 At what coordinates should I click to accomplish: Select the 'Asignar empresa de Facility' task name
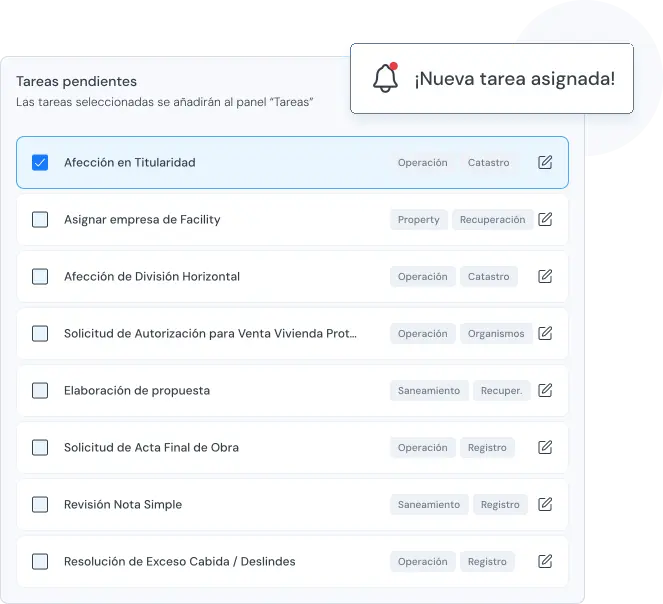(142, 220)
